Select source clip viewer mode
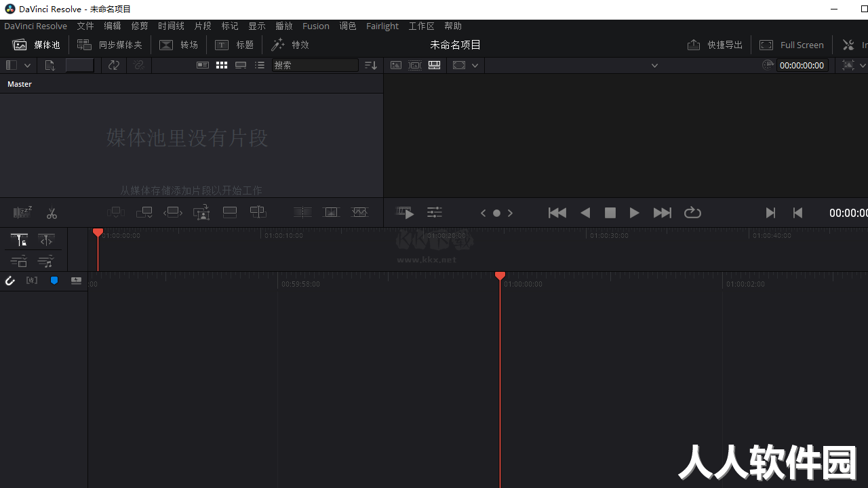 coord(396,65)
